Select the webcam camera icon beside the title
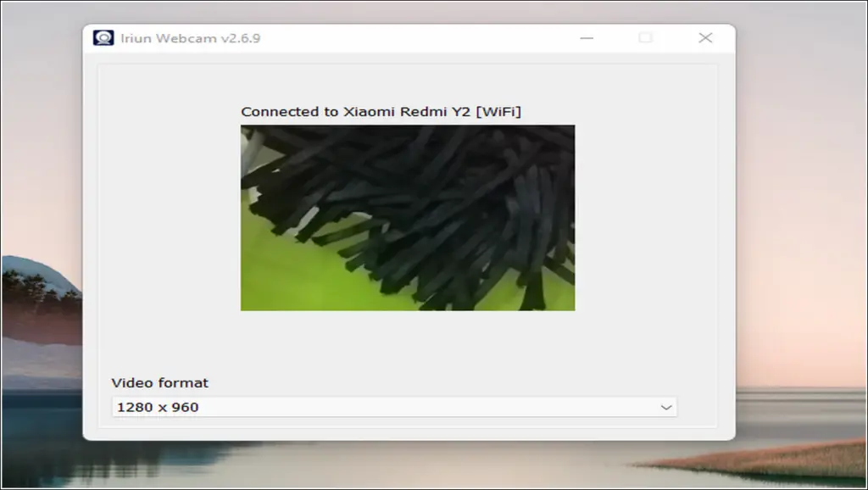Viewport: 868px width, 490px height. pyautogui.click(x=103, y=37)
